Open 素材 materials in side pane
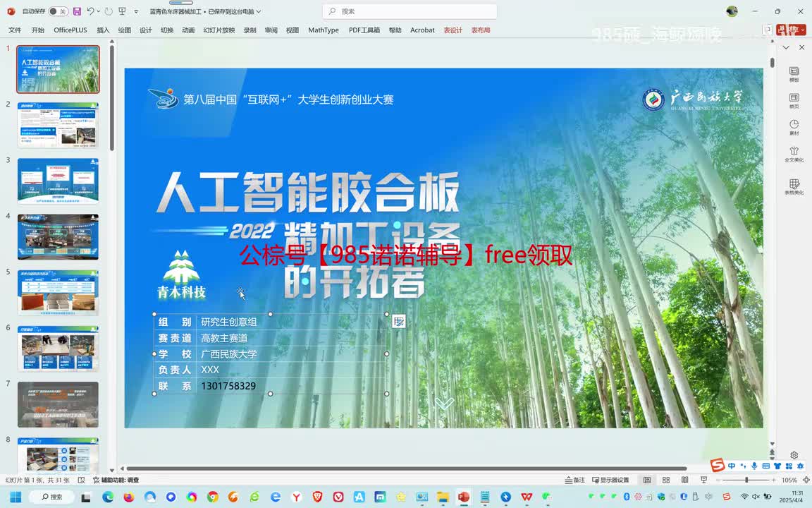This screenshot has height=508, width=812. coord(794,127)
